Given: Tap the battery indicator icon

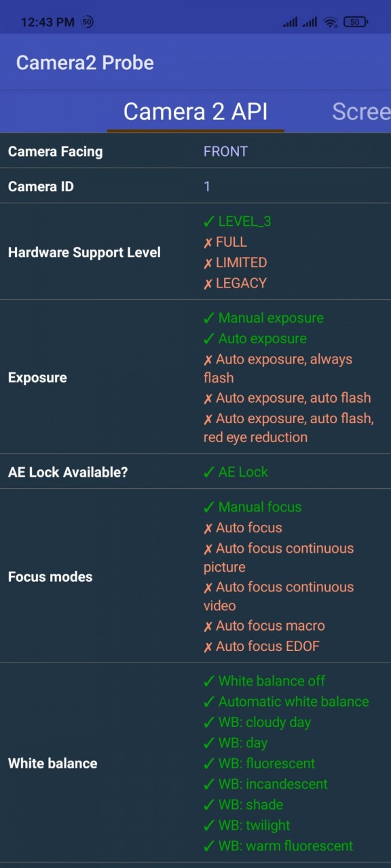Looking at the screenshot, I should point(356,22).
